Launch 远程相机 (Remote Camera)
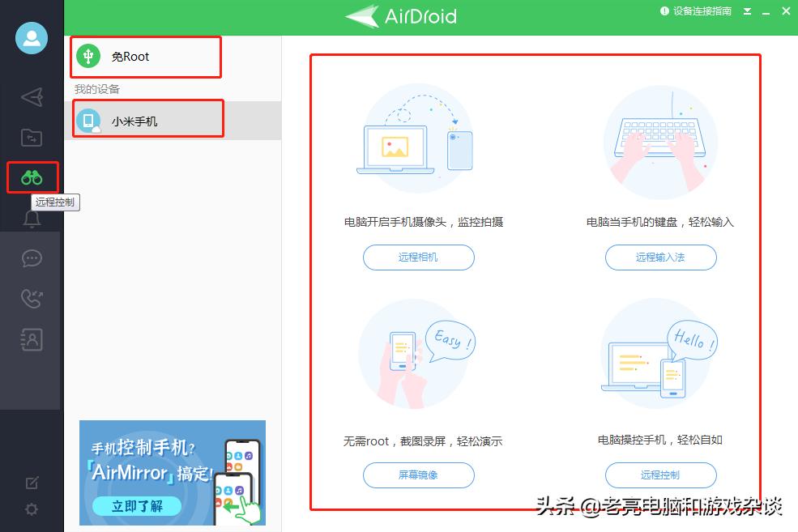Viewport: 798px width, 532px height. (418, 257)
